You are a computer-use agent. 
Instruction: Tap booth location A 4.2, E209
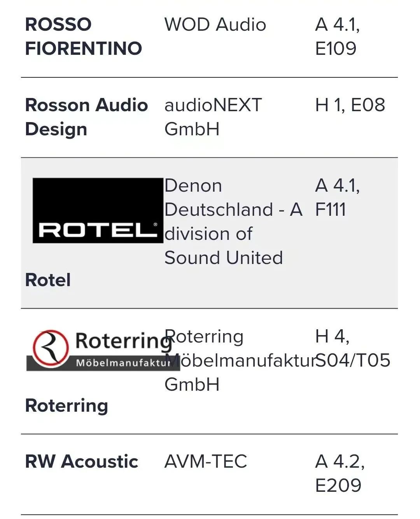339,473
